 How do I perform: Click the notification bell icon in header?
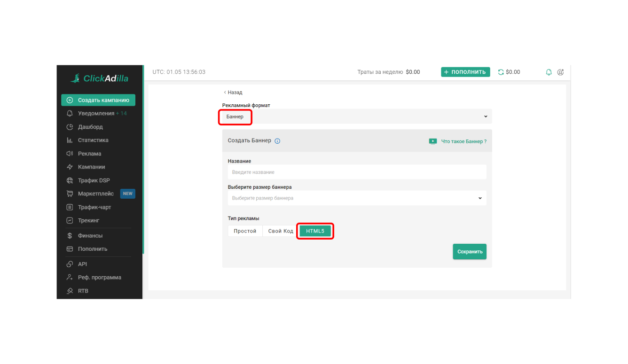[x=549, y=72]
